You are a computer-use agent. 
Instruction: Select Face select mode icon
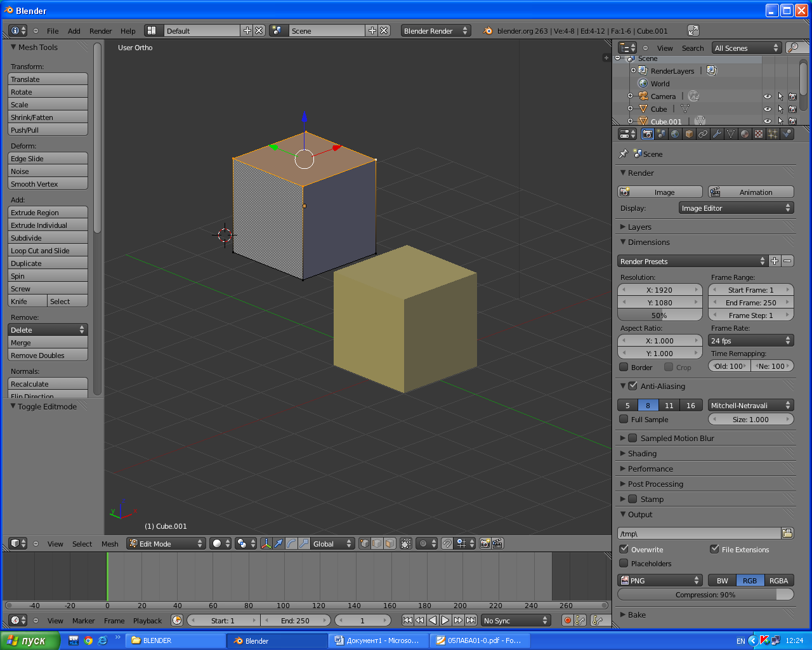pos(390,543)
